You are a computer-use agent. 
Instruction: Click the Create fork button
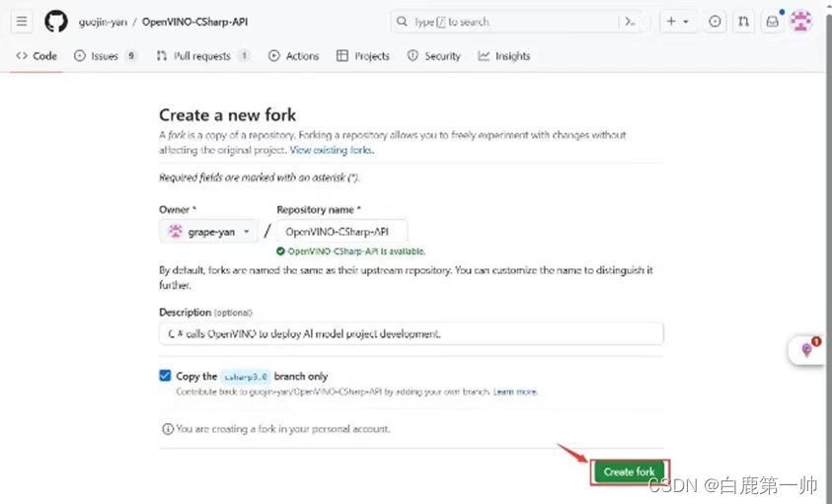pyautogui.click(x=630, y=471)
